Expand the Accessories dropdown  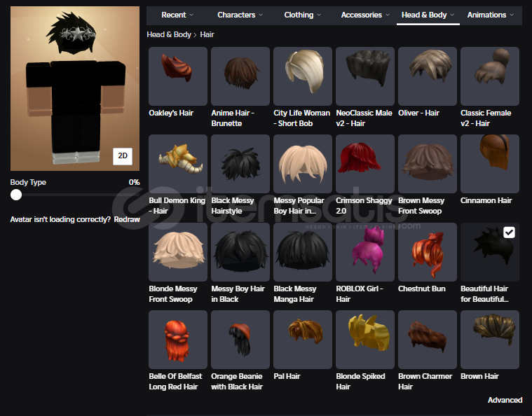click(x=365, y=15)
